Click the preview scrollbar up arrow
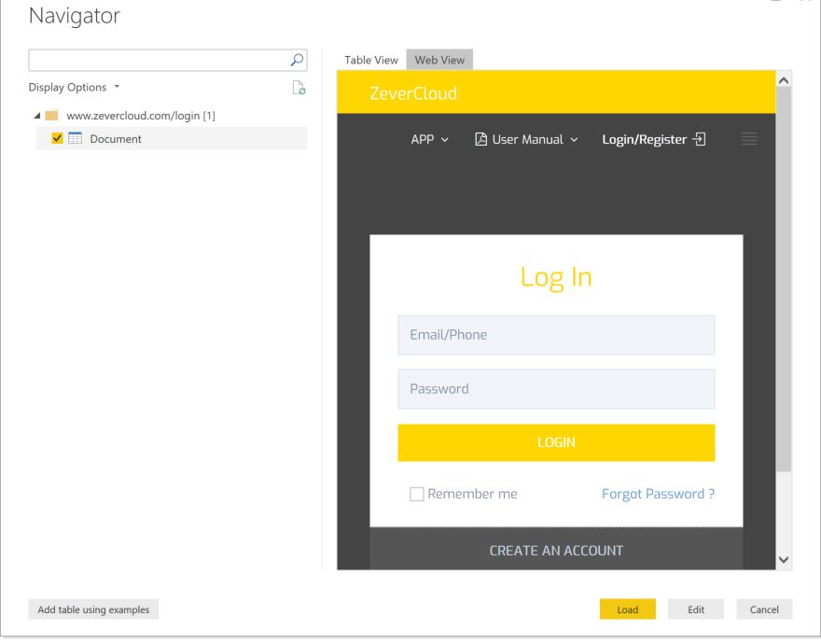This screenshot has height=644, width=821. [784, 80]
